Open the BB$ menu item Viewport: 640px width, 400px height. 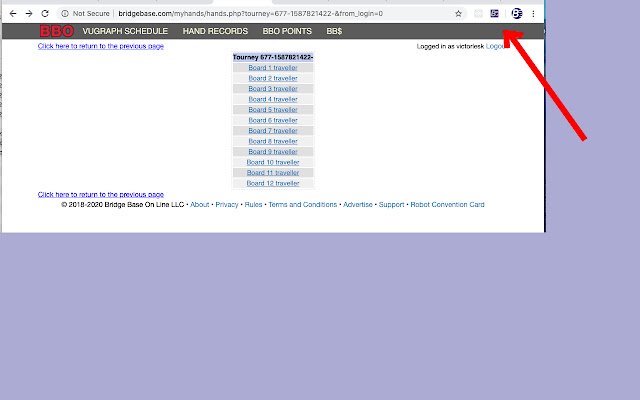click(x=334, y=31)
